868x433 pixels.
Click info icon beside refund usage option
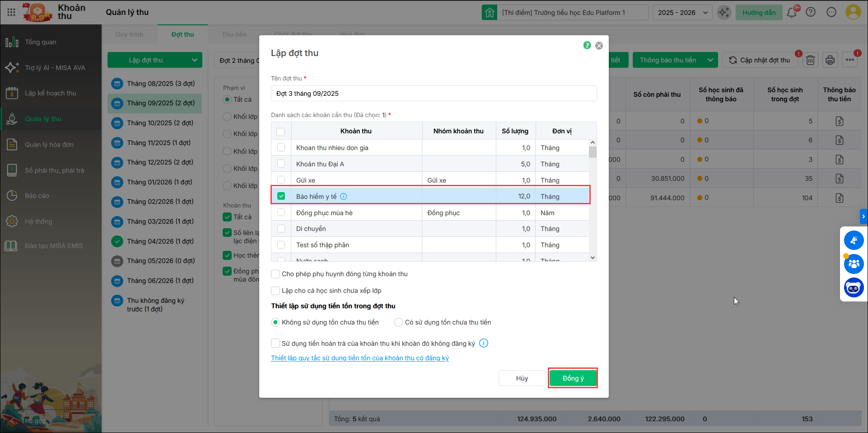coord(484,343)
